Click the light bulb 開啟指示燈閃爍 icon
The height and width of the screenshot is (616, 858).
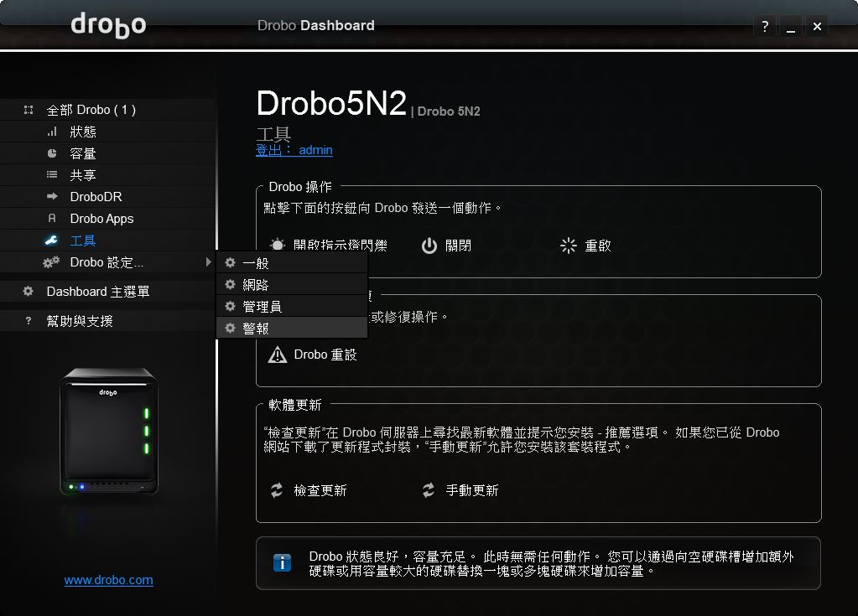tap(277, 246)
